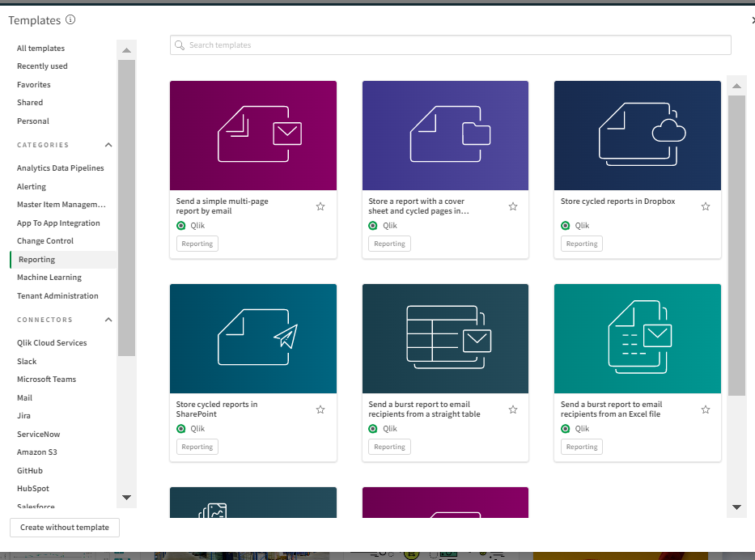
Task: Collapse the Connectors section
Action: [108, 320]
